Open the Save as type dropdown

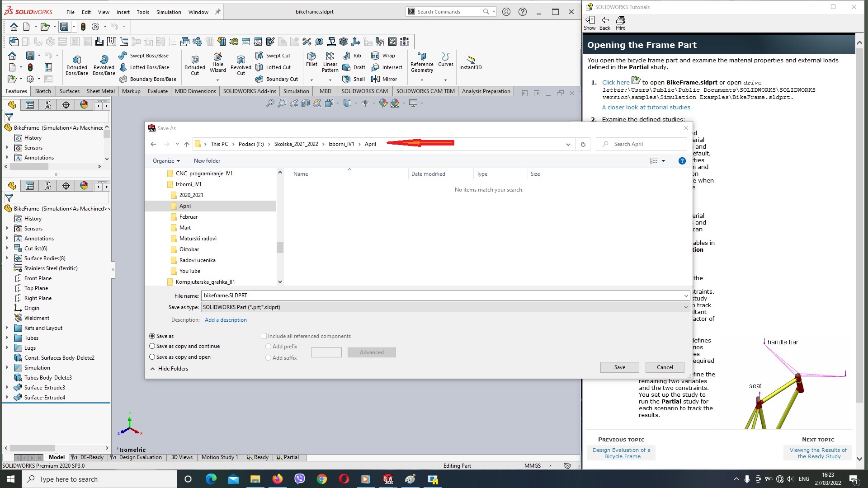pyautogui.click(x=686, y=307)
